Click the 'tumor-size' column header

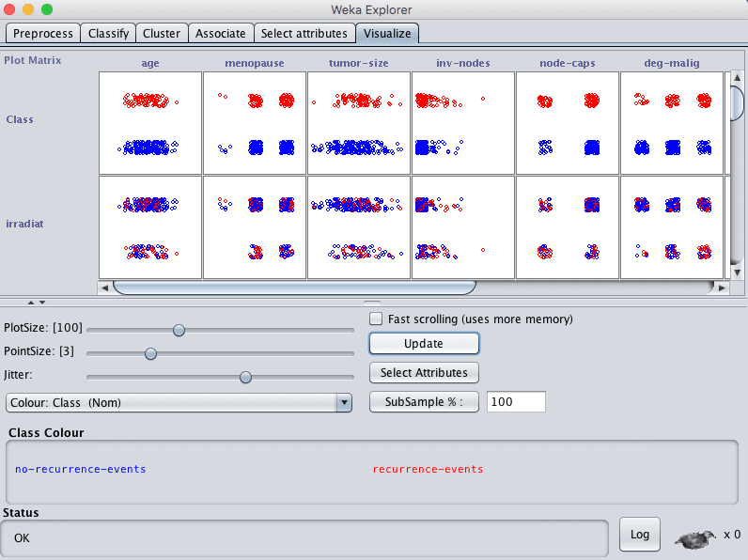tap(359, 63)
